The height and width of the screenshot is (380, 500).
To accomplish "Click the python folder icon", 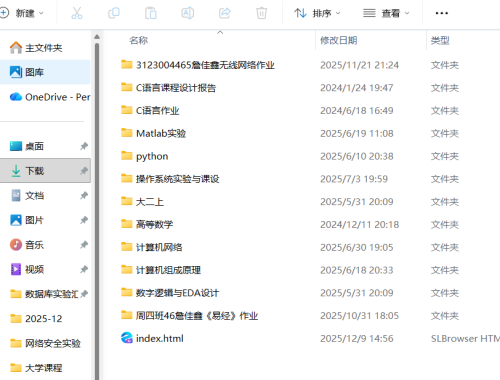I will point(127,156).
